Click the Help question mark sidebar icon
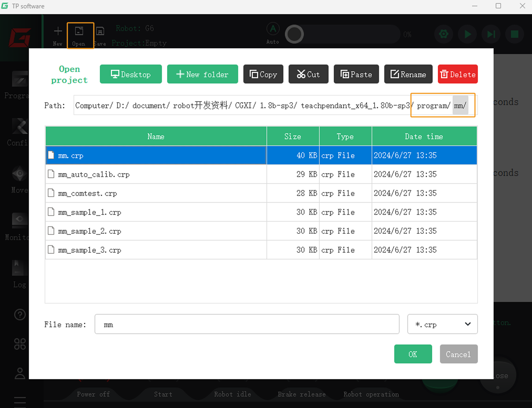The height and width of the screenshot is (408, 532). pyautogui.click(x=20, y=315)
